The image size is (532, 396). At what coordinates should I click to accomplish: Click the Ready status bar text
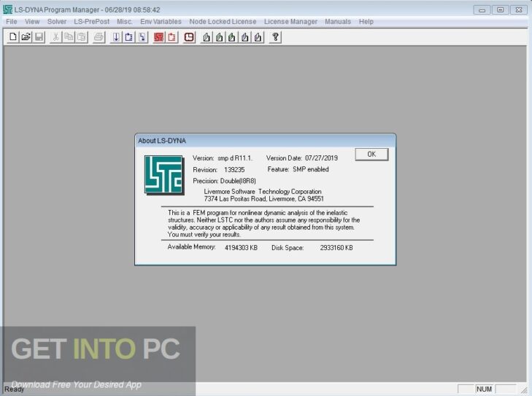click(14, 389)
